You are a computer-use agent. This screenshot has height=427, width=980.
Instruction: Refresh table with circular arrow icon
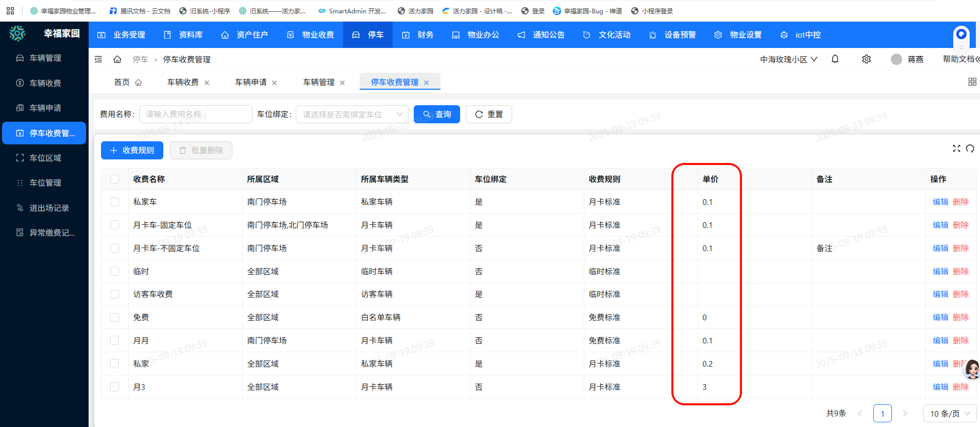coord(970,149)
